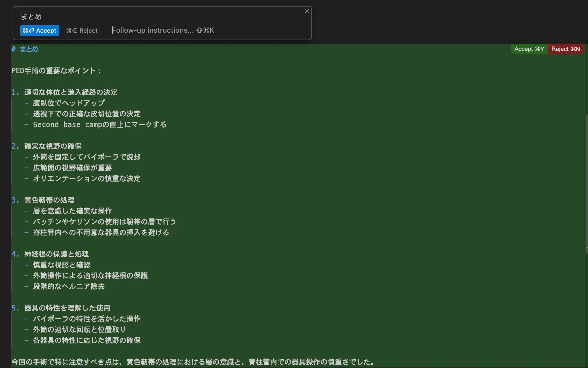Accept diff with the green ⌘Y button
Image resolution: width=588 pixels, height=368 pixels.
[529, 49]
